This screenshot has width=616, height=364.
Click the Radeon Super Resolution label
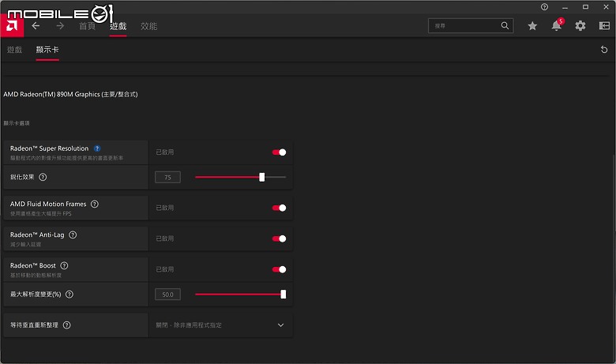click(50, 148)
